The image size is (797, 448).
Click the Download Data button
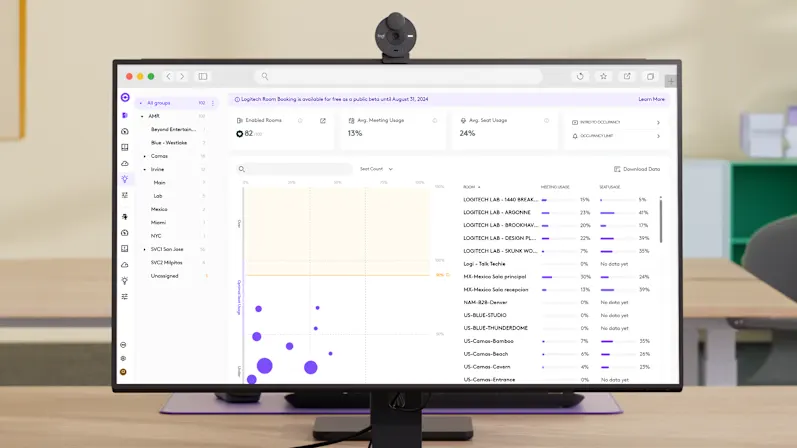point(637,169)
